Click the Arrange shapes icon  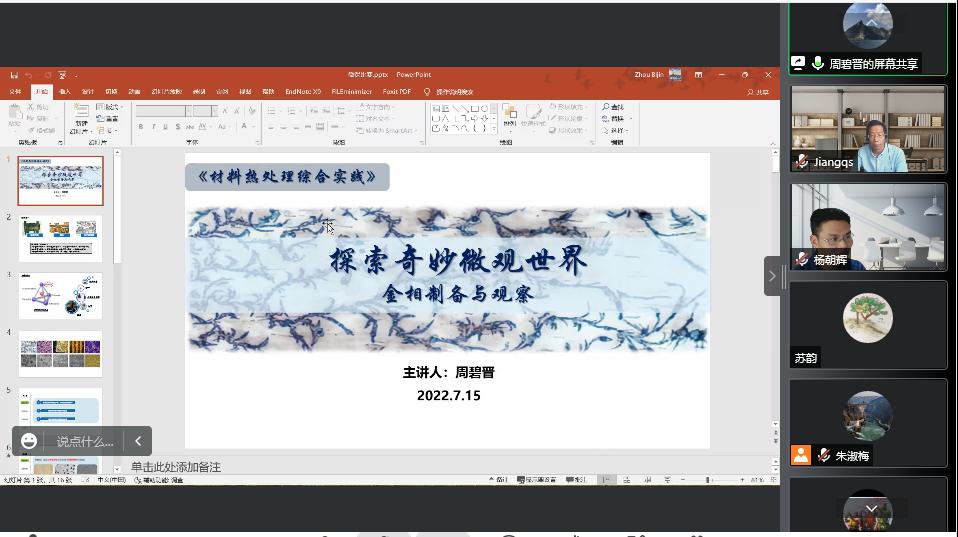[509, 113]
